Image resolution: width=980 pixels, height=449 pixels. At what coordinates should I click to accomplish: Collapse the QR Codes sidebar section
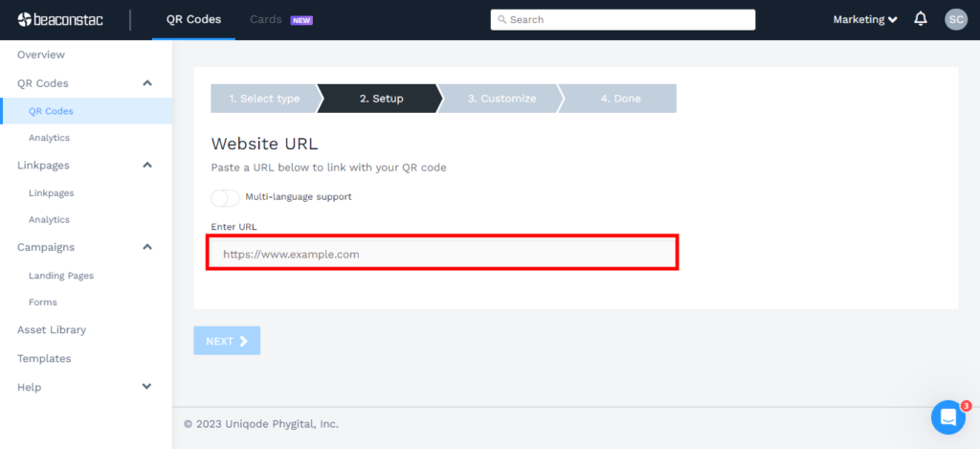pos(147,83)
